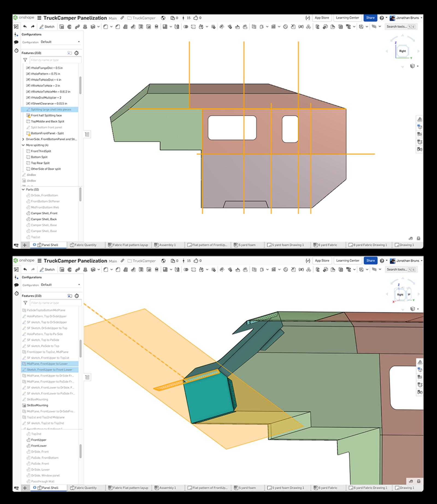Collapse the More splitting (4) folder
437x504 pixels.
(x=23, y=145)
